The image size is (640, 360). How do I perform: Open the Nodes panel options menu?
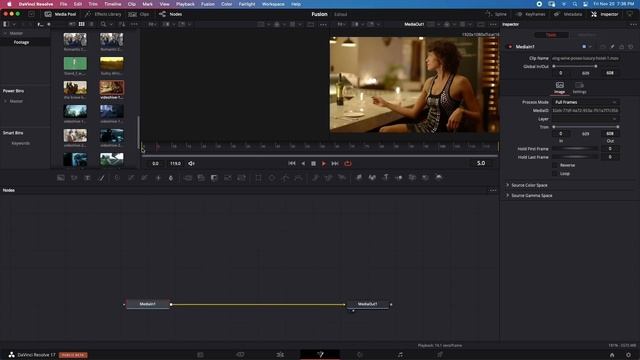click(x=493, y=190)
